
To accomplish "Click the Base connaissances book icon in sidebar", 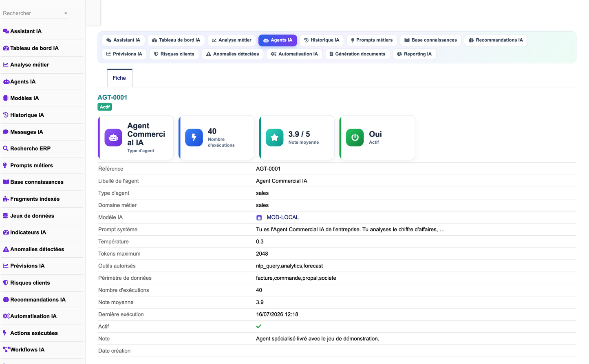I will (6, 182).
